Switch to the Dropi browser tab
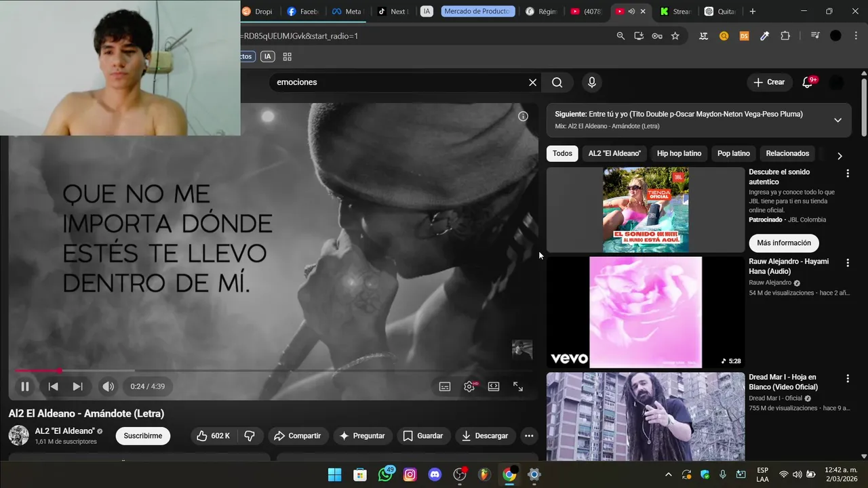The width and height of the screenshot is (868, 488). [x=257, y=12]
